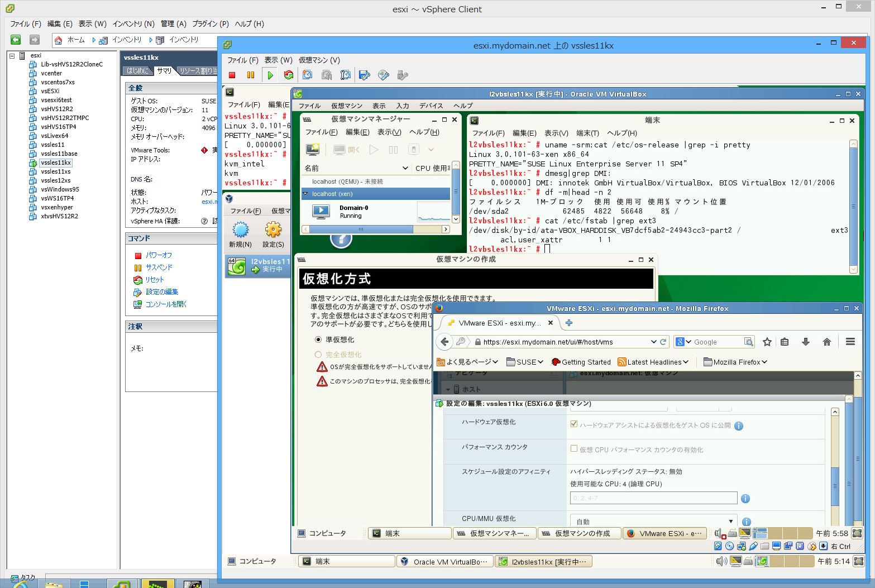Click the floppy device connection icon
The height and width of the screenshot is (588, 875).
tap(365, 75)
